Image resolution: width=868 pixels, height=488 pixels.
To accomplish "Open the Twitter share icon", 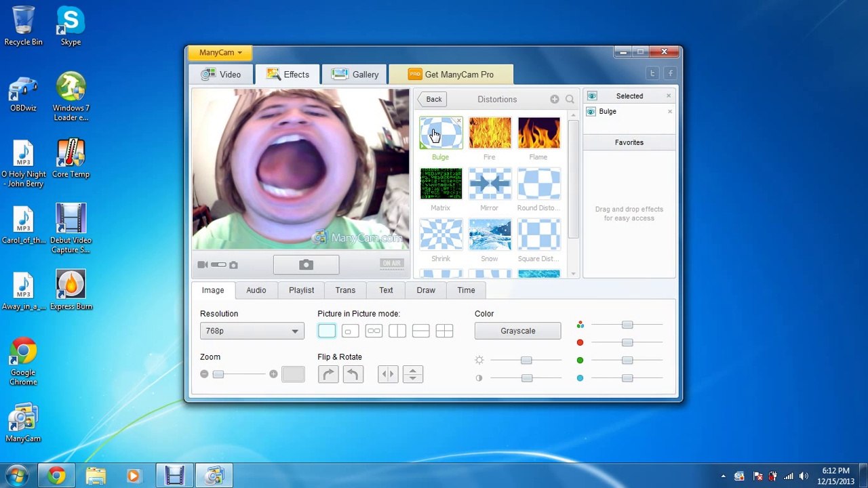I will coord(652,73).
